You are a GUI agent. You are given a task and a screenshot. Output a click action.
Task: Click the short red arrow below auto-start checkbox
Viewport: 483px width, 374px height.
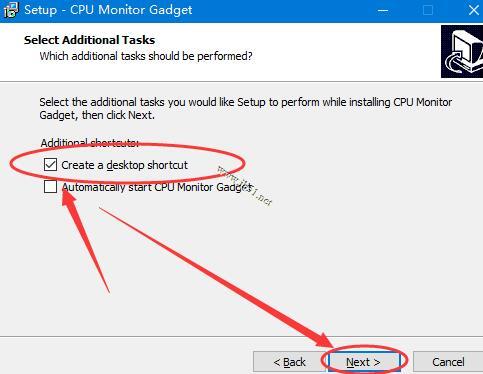tap(86, 241)
